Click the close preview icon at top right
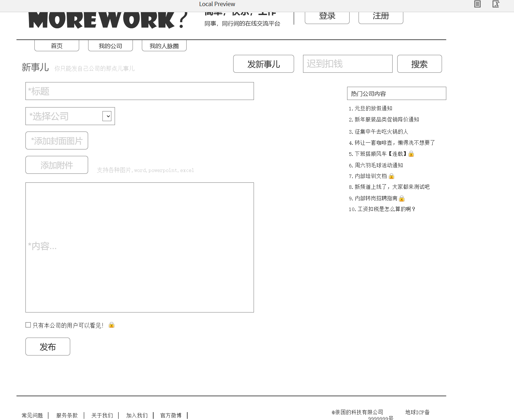 coord(496,4)
